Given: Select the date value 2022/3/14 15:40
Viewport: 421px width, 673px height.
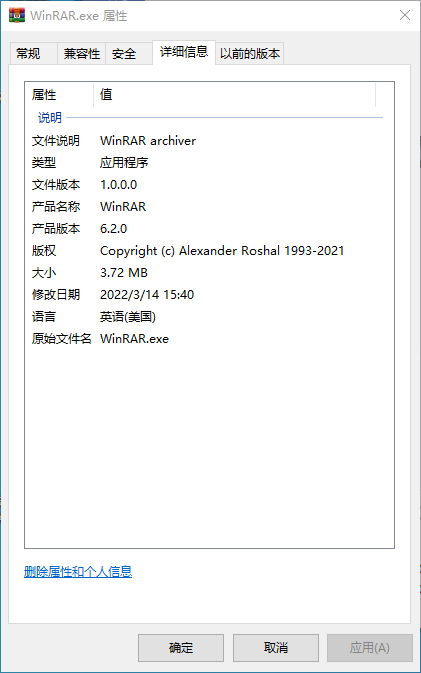Looking at the screenshot, I should pyautogui.click(x=147, y=295).
